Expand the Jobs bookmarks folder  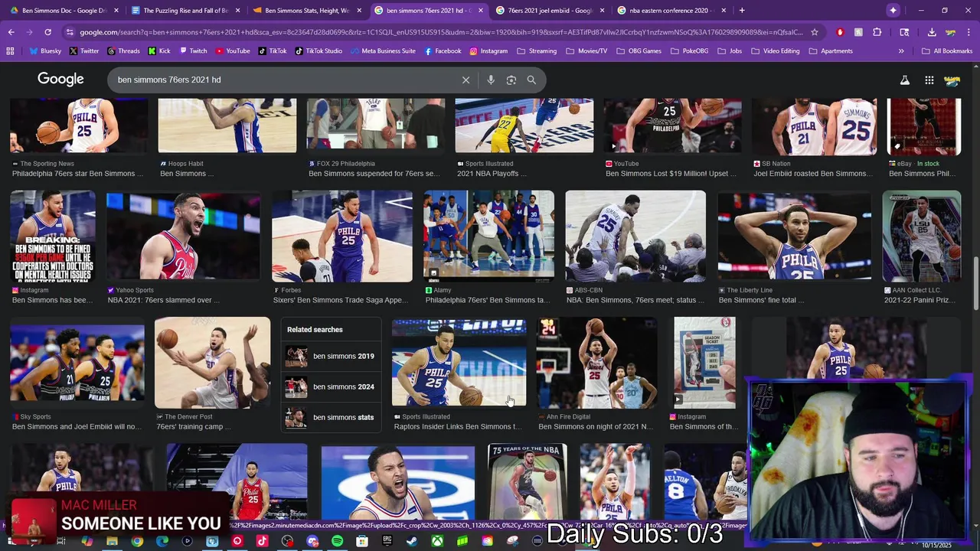point(731,51)
